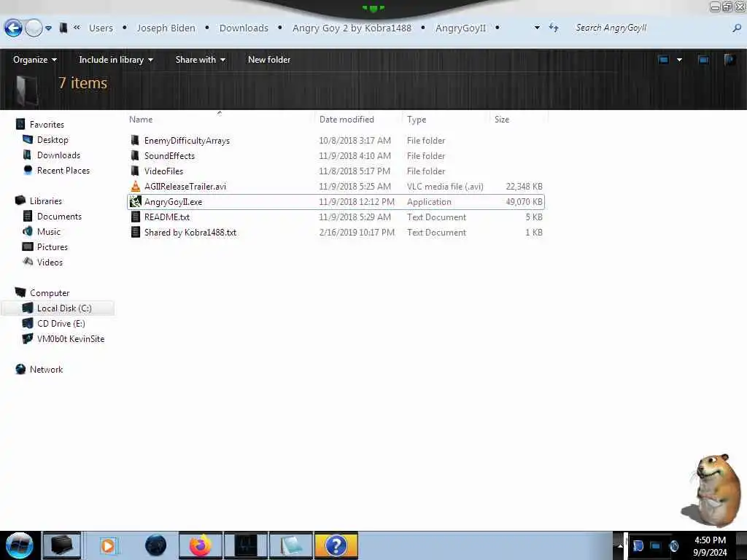
Task: Click the question mark taskbar icon
Action: tap(336, 545)
